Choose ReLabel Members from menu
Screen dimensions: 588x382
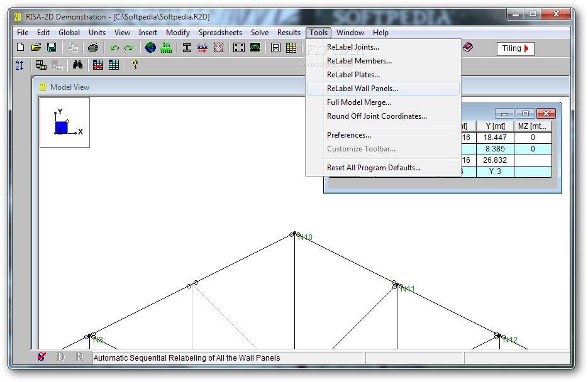[383, 61]
